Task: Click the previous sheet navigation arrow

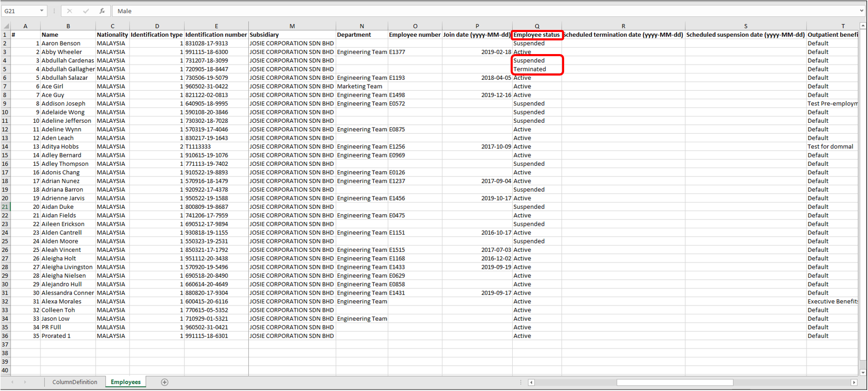Action: pyautogui.click(x=13, y=382)
